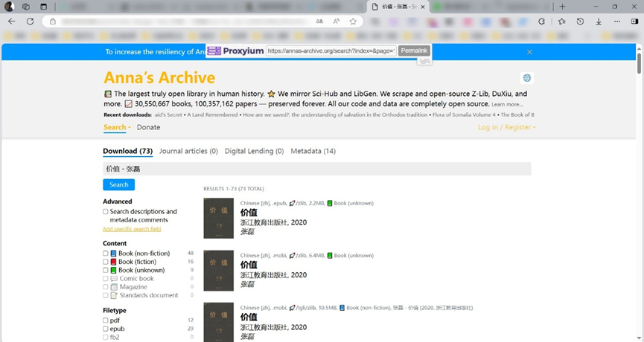Reload the current page

(x=30, y=22)
